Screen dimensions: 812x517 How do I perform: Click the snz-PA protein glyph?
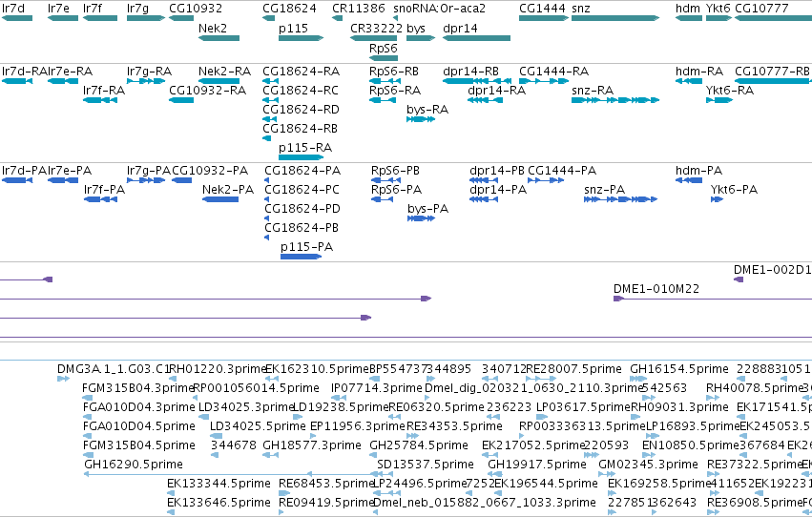[x=620, y=199]
